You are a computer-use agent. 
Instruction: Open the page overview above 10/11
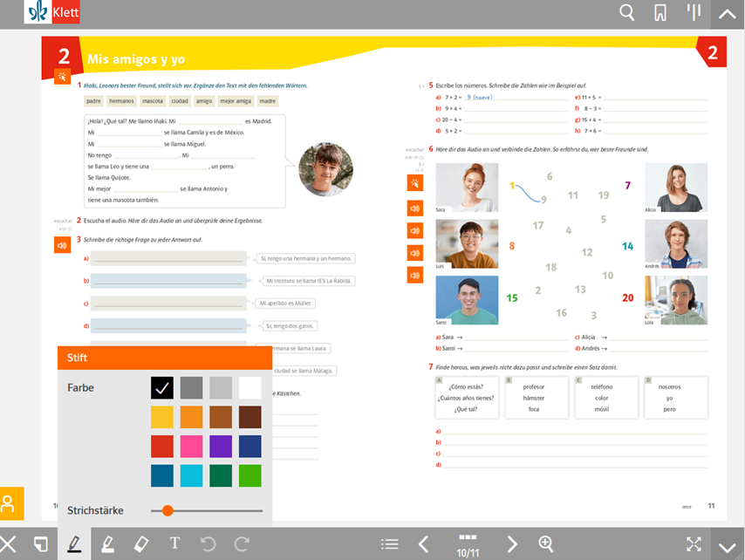coord(468,537)
